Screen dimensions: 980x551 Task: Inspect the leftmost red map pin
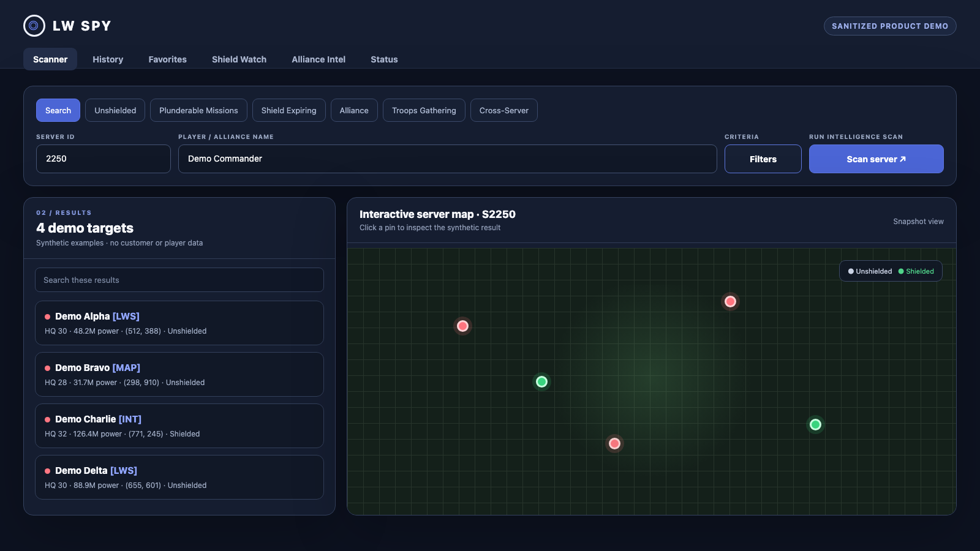click(x=463, y=326)
